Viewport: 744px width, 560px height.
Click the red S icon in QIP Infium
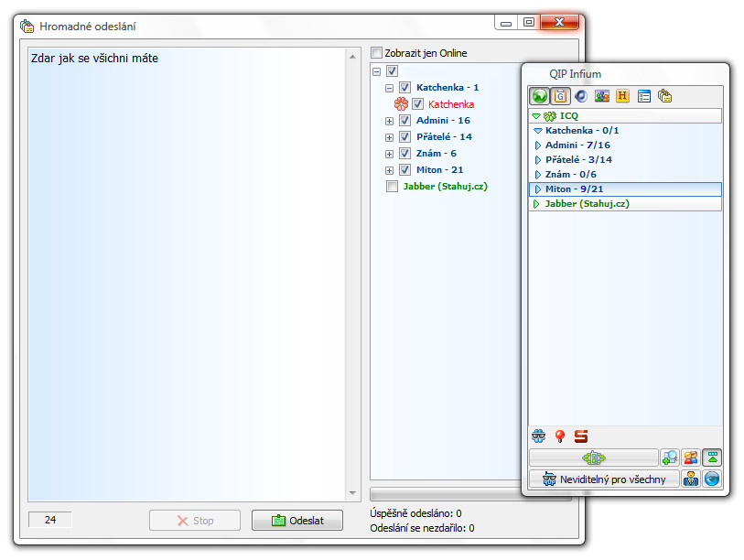coord(581,436)
